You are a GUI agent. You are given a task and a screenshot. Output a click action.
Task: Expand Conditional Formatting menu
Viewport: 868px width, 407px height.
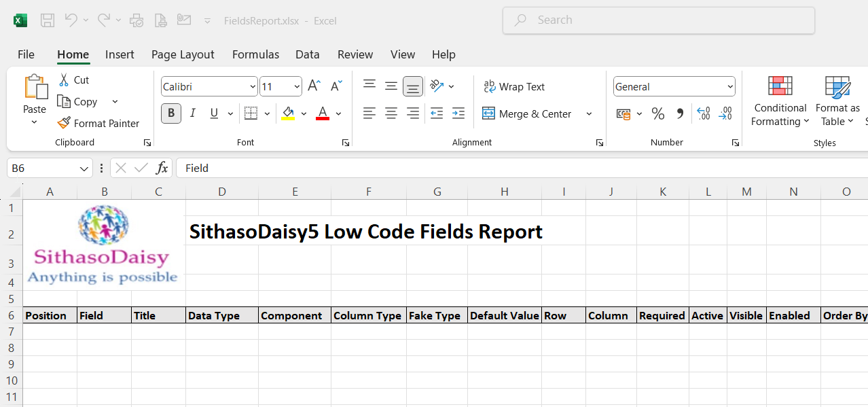(780, 102)
